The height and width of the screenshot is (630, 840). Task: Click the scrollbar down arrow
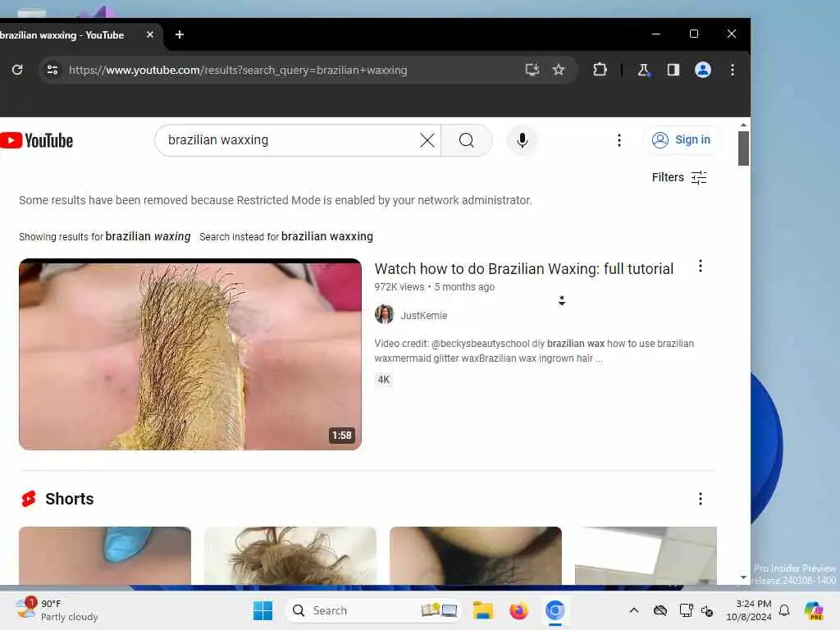coord(743,577)
